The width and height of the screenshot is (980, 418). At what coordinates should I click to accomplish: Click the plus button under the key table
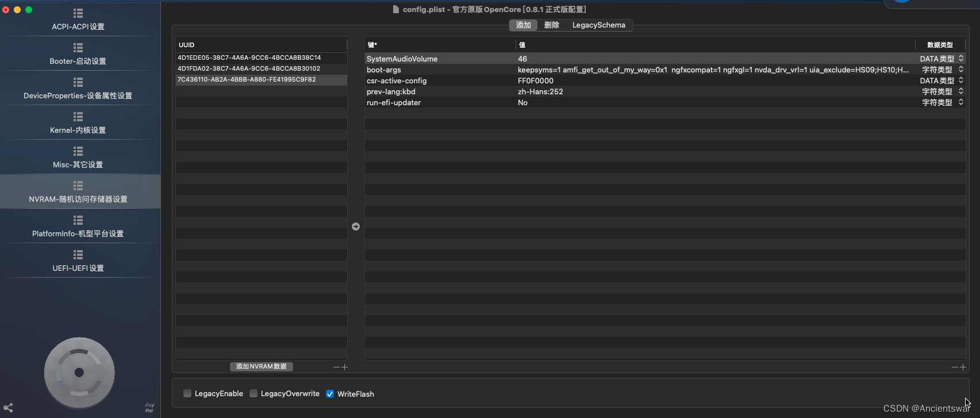pos(963,367)
